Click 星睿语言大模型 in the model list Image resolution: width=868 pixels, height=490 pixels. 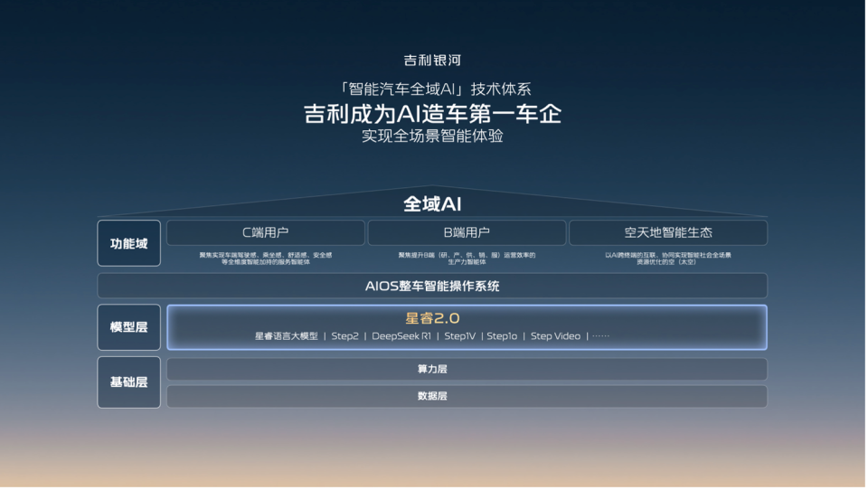pyautogui.click(x=287, y=336)
